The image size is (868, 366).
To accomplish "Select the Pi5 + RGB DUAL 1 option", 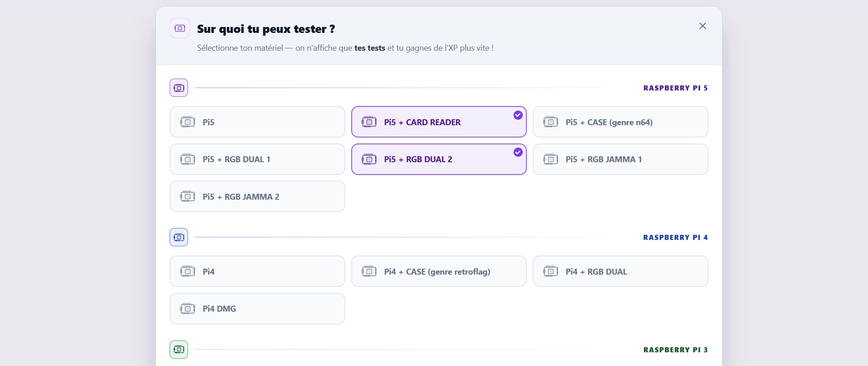I will pyautogui.click(x=257, y=159).
